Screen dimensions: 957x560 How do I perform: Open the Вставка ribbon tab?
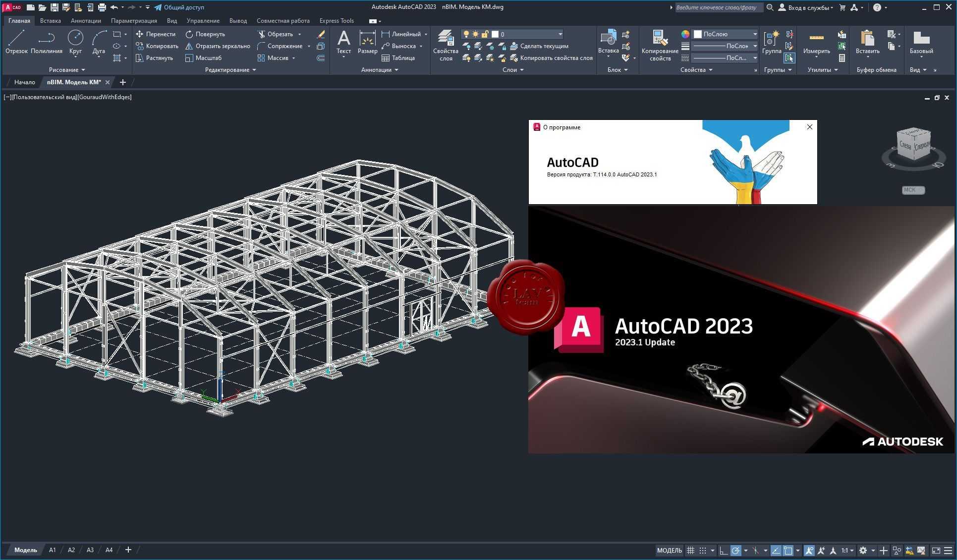click(51, 21)
